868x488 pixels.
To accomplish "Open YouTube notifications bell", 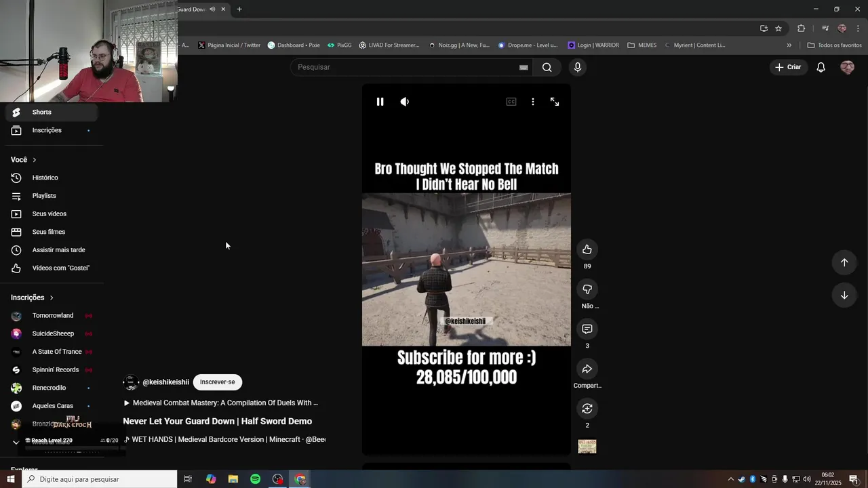I will coord(821,67).
